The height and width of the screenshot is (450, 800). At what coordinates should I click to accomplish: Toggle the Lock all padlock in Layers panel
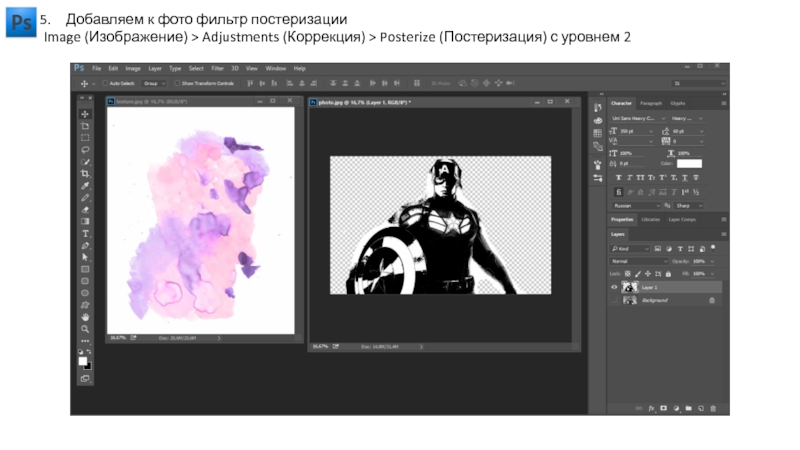668,274
